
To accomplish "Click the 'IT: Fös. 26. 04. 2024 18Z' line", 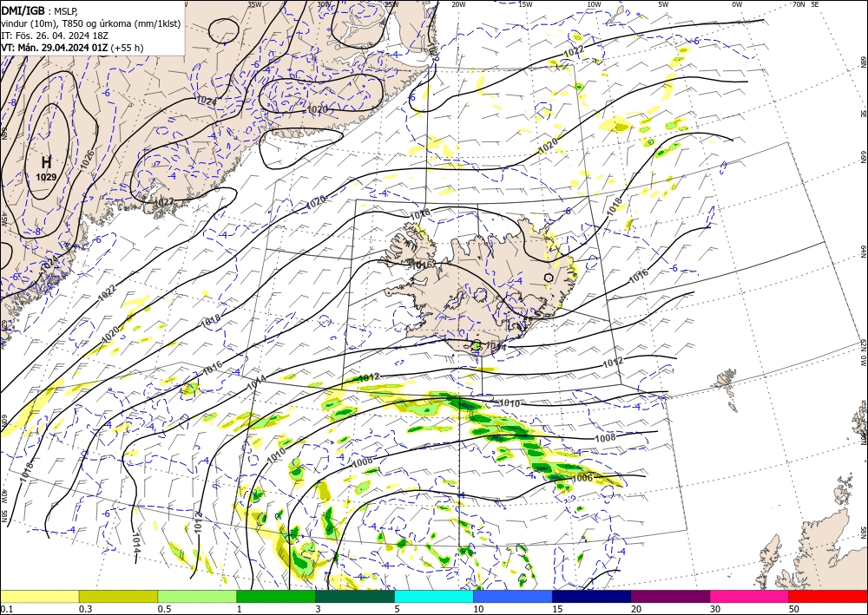I will [55, 36].
